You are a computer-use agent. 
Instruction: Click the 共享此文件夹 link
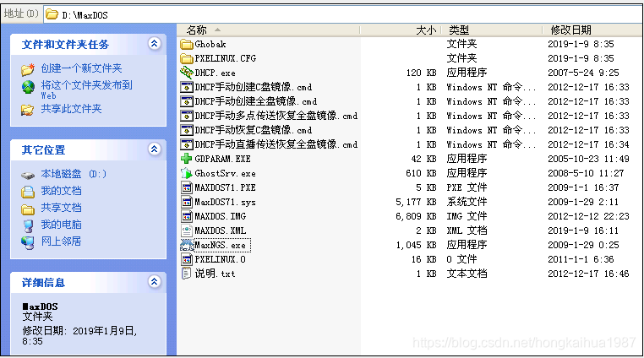[x=71, y=109]
